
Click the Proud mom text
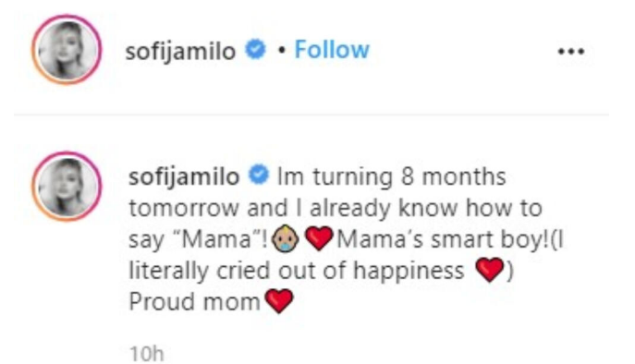point(194,302)
